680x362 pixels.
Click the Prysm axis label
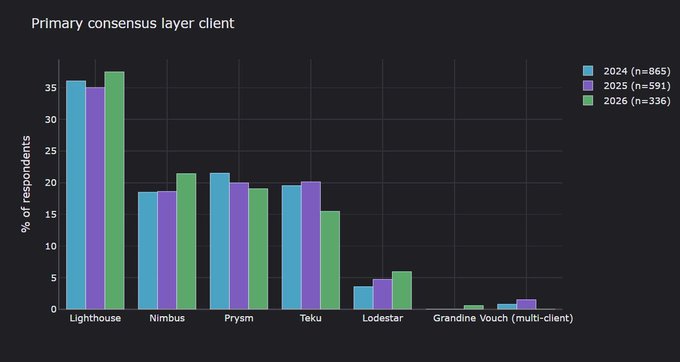tap(239, 319)
